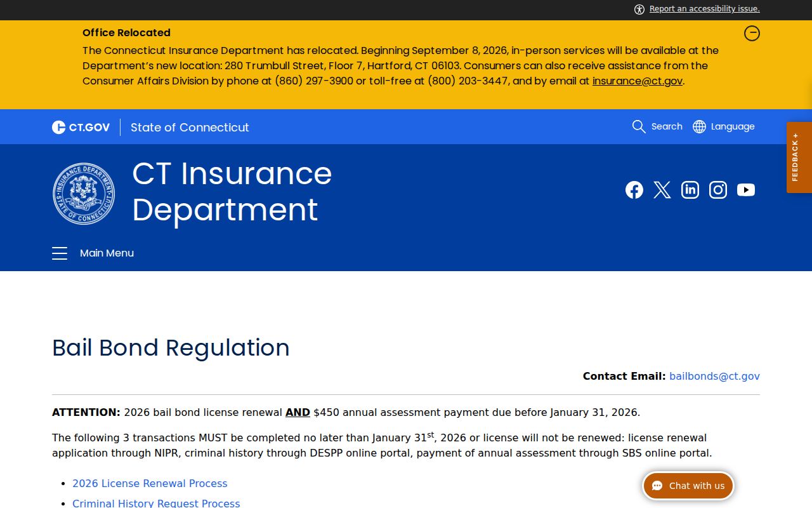Click the Office Relocated banner heading
812x508 pixels.
click(x=126, y=32)
